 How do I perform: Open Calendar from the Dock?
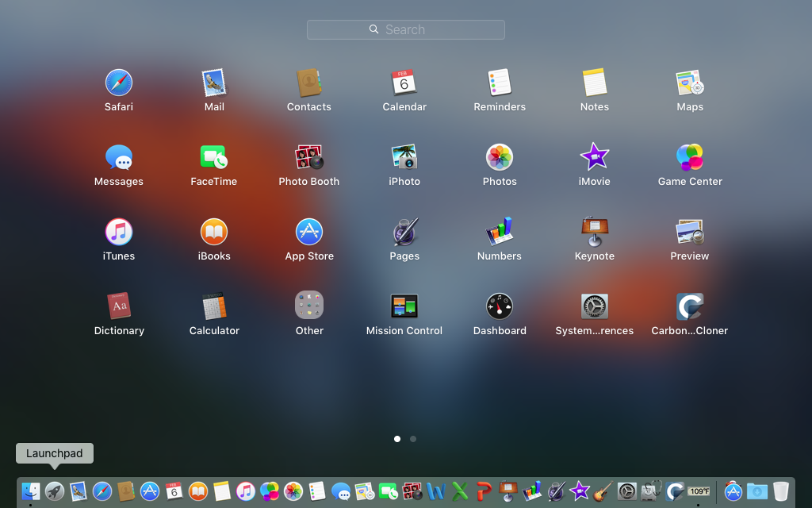click(174, 491)
